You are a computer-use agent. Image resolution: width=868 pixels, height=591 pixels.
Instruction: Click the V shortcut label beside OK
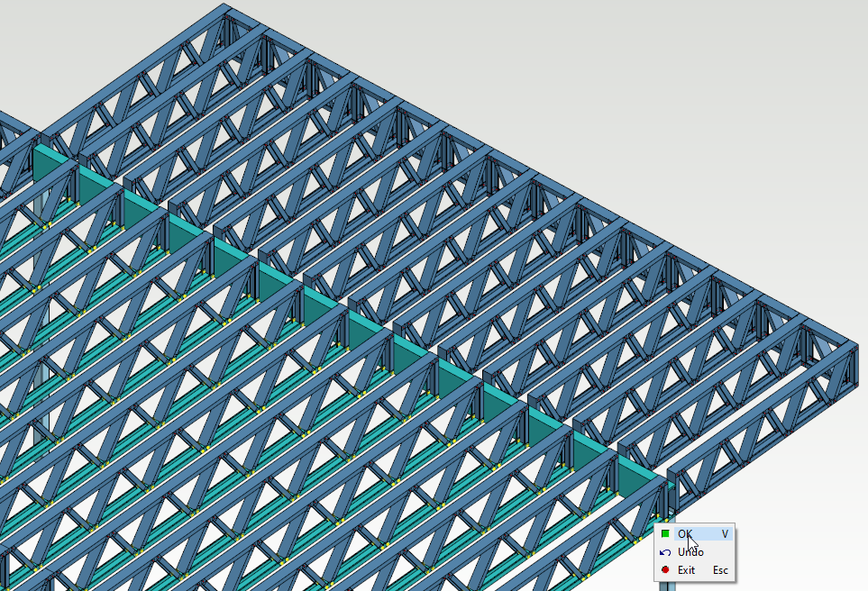[x=724, y=533]
